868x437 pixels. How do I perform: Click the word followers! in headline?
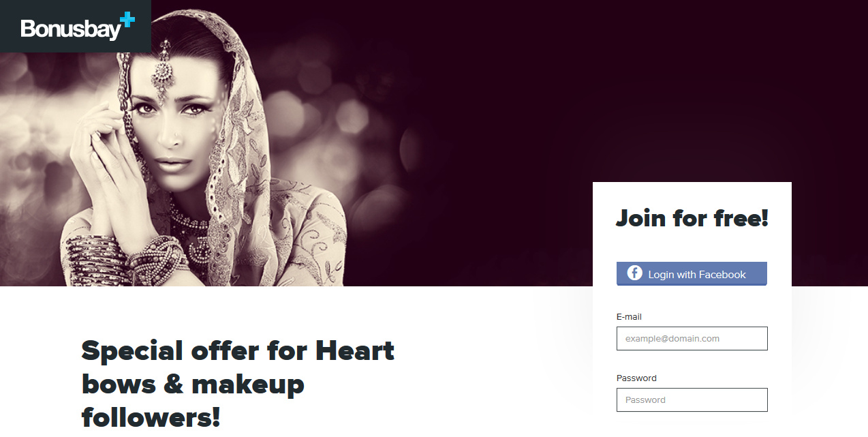click(x=151, y=416)
